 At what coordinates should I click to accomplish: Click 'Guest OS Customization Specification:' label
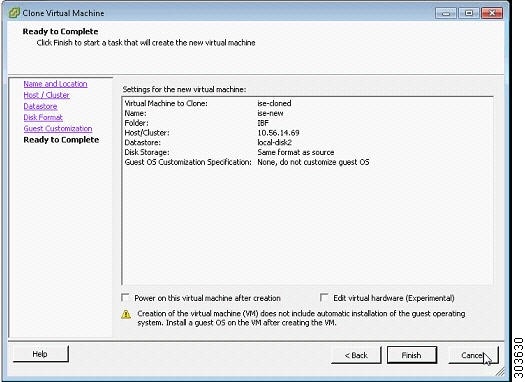tap(188, 162)
